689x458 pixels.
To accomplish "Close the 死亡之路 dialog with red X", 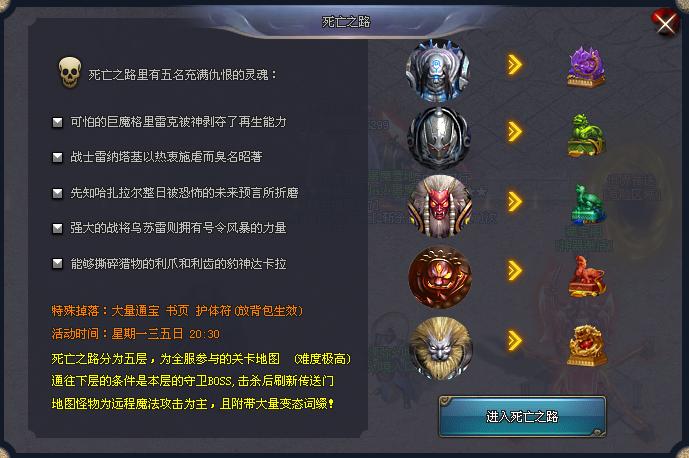I will 665,23.
